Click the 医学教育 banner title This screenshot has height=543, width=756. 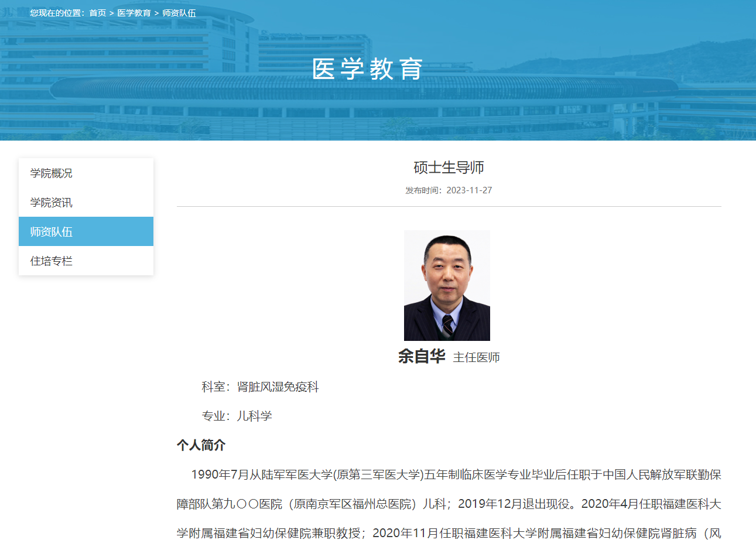[x=367, y=69]
